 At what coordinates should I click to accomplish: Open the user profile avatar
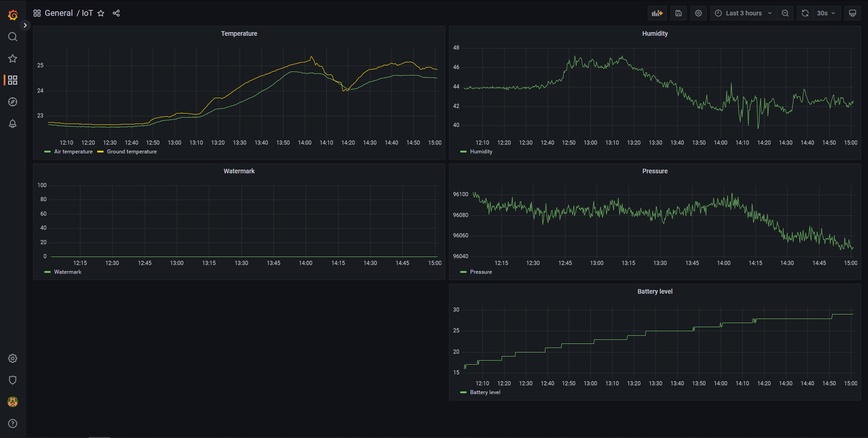tap(13, 402)
